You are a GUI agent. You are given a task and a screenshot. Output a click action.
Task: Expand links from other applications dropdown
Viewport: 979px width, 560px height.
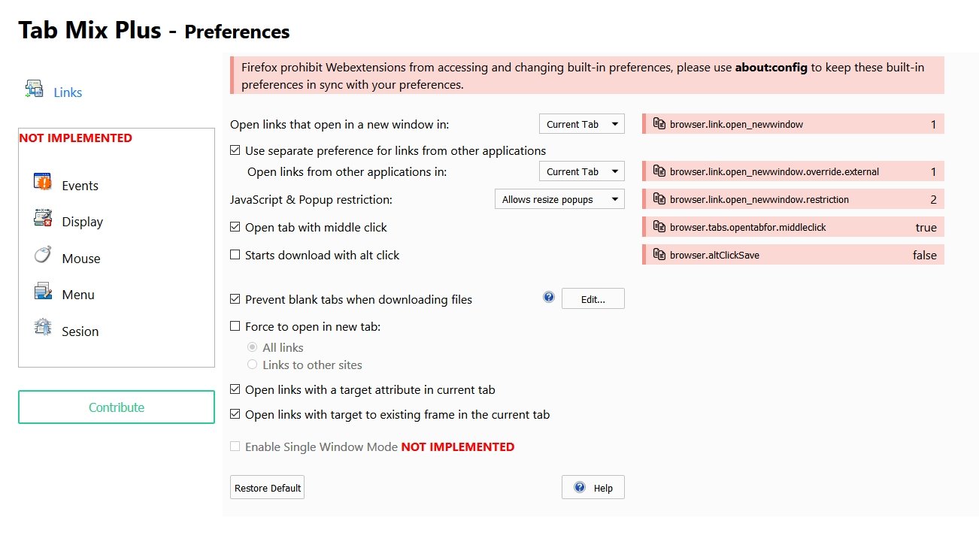coord(581,171)
